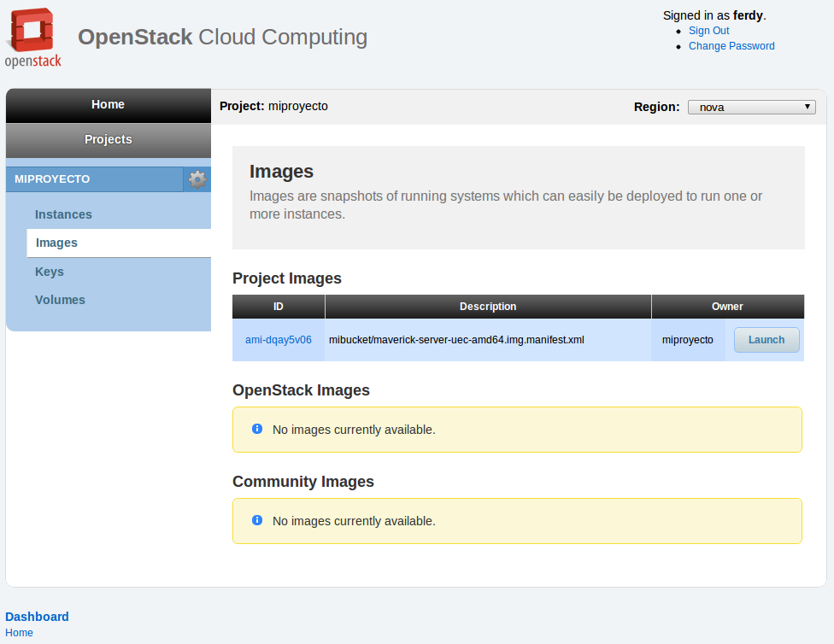Click the ID column header
834x644 pixels.
(x=279, y=307)
